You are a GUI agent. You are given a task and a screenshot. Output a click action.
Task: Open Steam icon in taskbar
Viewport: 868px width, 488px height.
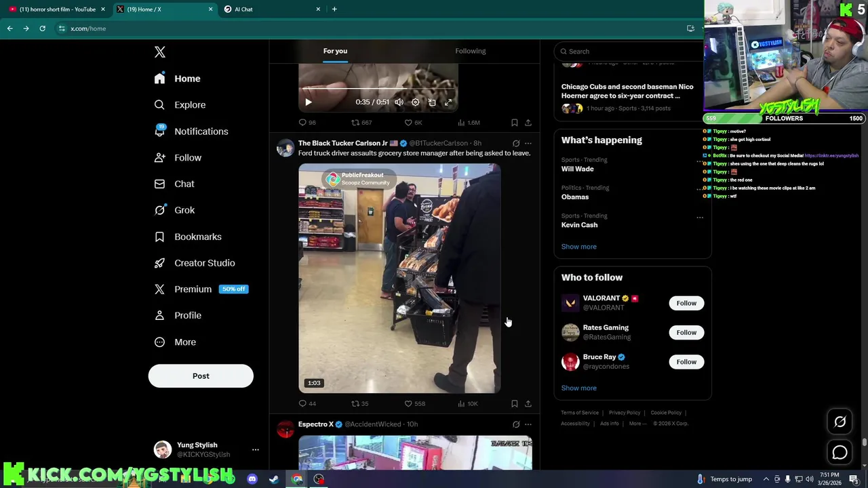pyautogui.click(x=274, y=479)
